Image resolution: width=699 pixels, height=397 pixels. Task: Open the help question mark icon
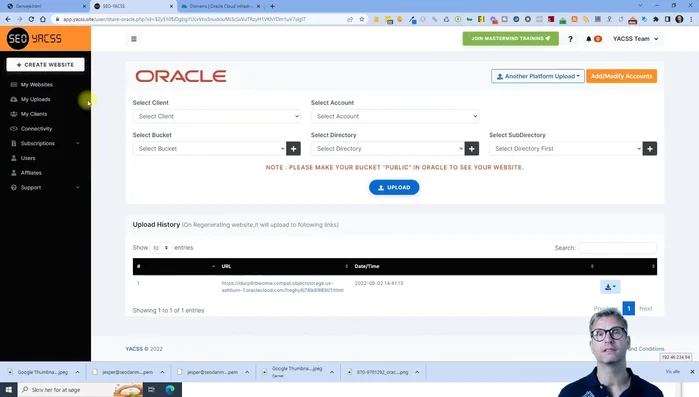pos(570,39)
